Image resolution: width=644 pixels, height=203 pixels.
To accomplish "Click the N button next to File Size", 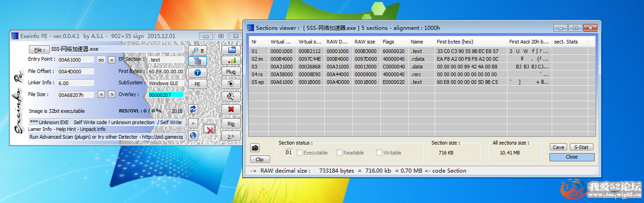I will [111, 95].
